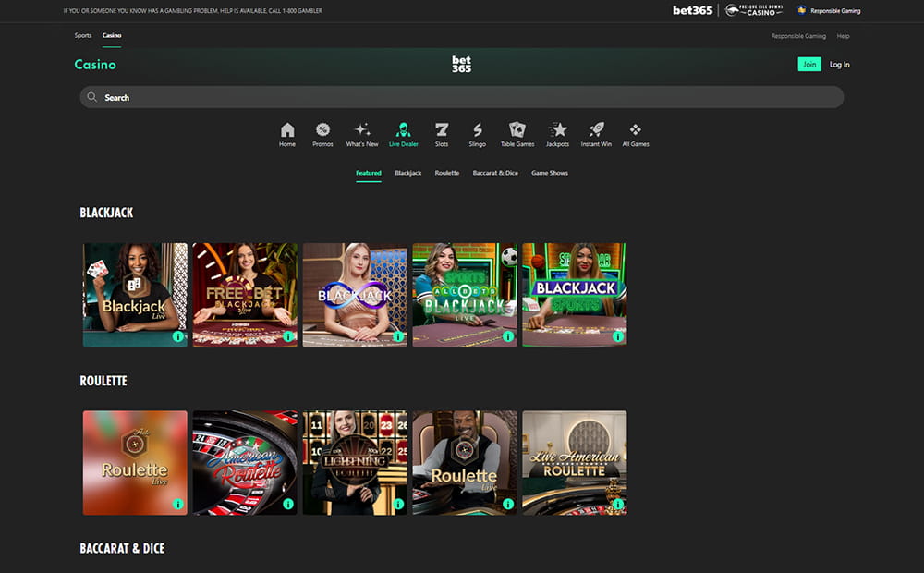The height and width of the screenshot is (573, 924).
Task: Open the Slingo category icon
Action: click(x=477, y=130)
